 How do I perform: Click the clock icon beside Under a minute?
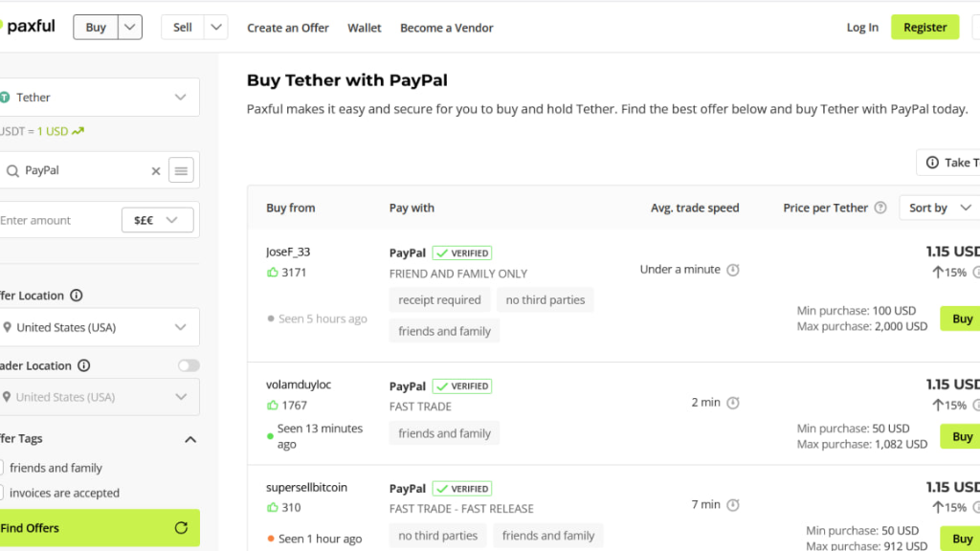tap(733, 269)
